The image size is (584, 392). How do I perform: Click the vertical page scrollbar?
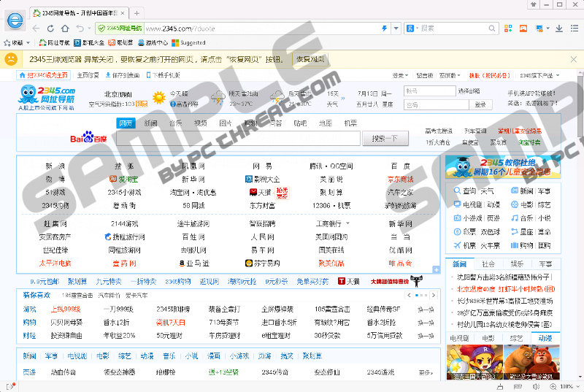click(x=580, y=106)
